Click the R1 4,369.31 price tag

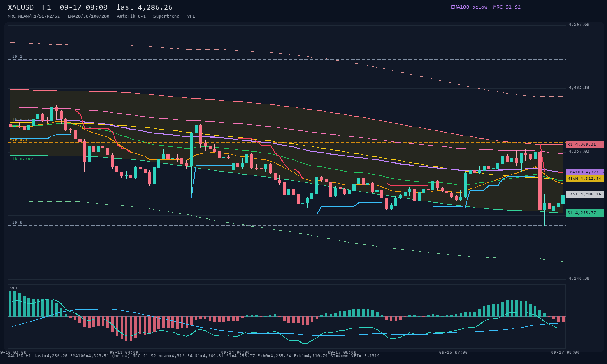tap(585, 144)
